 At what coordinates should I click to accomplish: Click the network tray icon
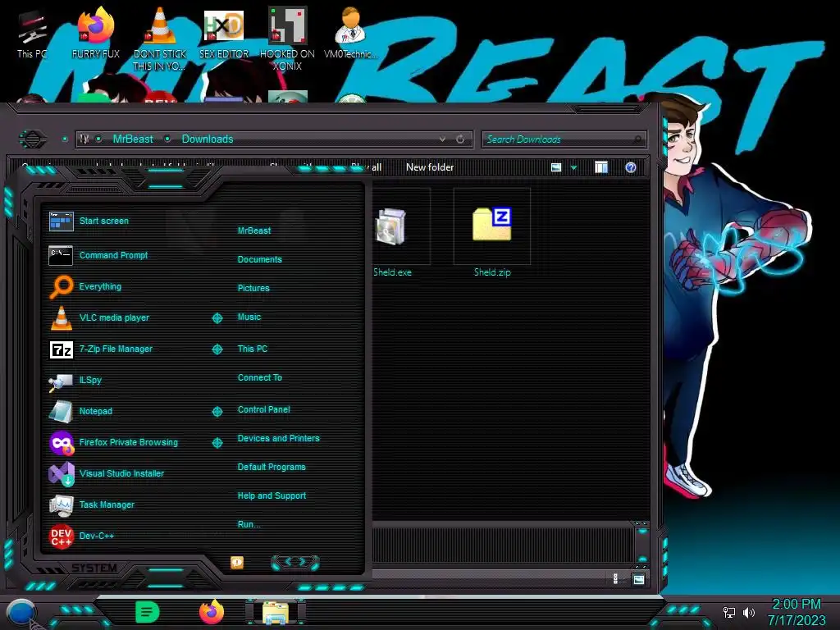click(729, 612)
